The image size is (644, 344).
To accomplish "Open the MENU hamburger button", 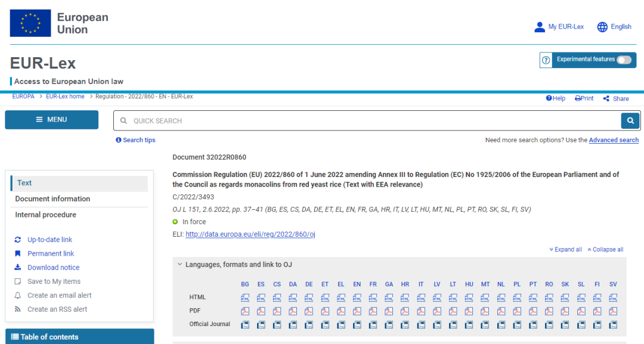I will pyautogui.click(x=52, y=120).
